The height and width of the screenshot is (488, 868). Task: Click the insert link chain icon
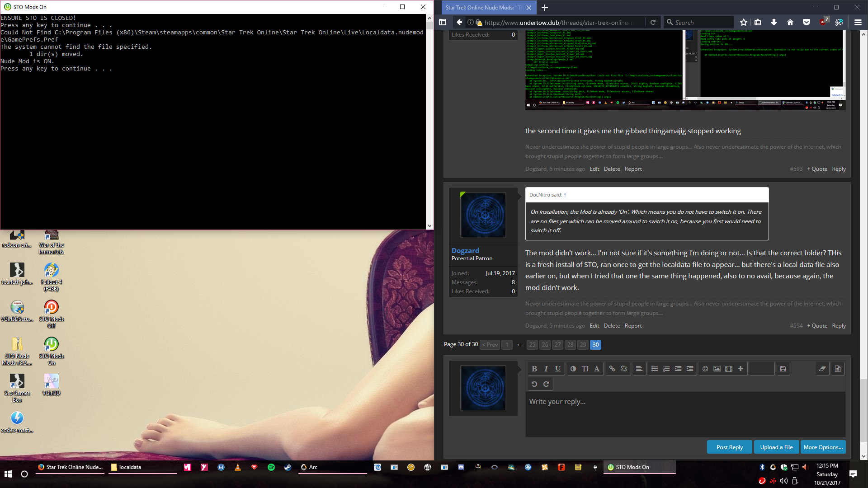pos(612,369)
